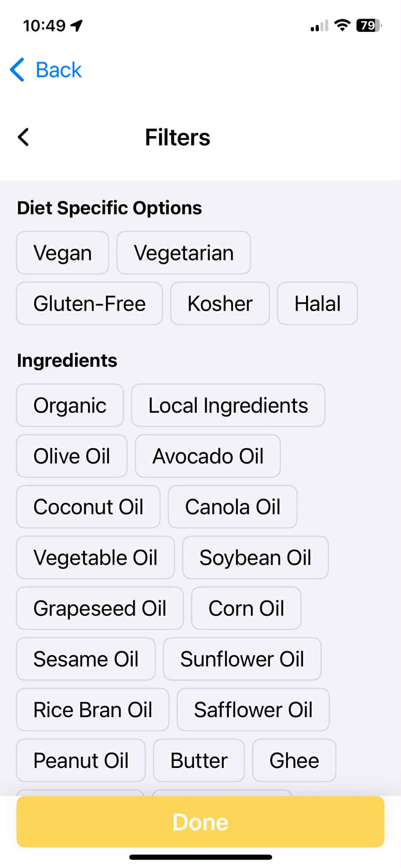Select the Canola Oil chip
Image resolution: width=401 pixels, height=868 pixels.
[233, 507]
